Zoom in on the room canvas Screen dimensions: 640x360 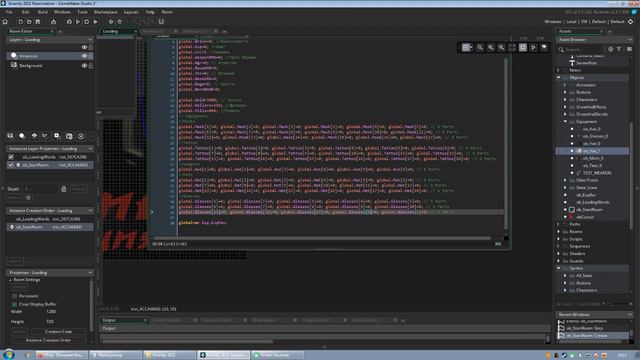[x=501, y=47]
